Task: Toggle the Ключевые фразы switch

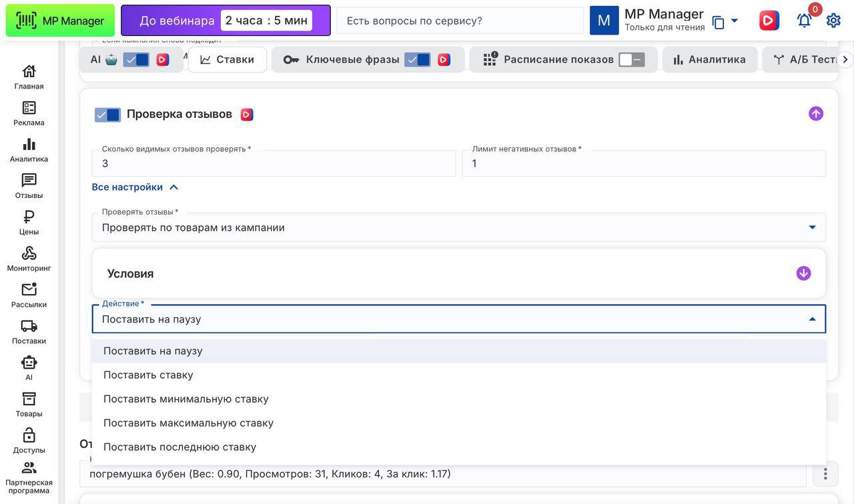Action: (418, 60)
